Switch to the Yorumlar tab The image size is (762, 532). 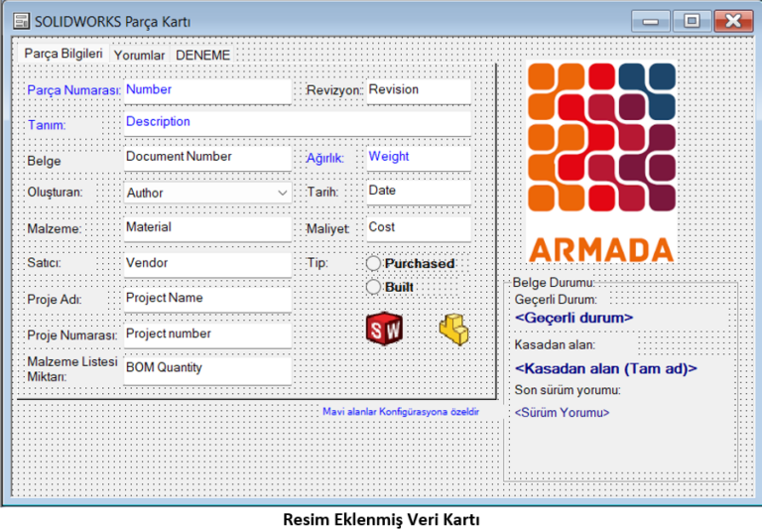(139, 56)
